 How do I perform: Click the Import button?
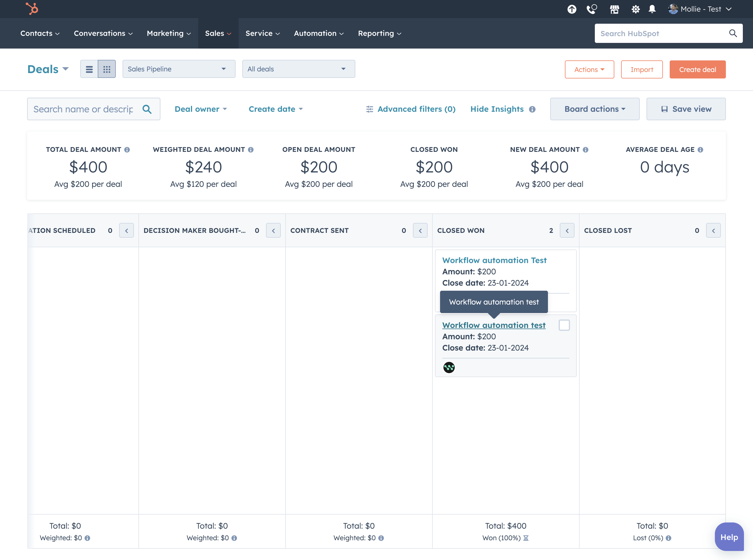(x=642, y=69)
